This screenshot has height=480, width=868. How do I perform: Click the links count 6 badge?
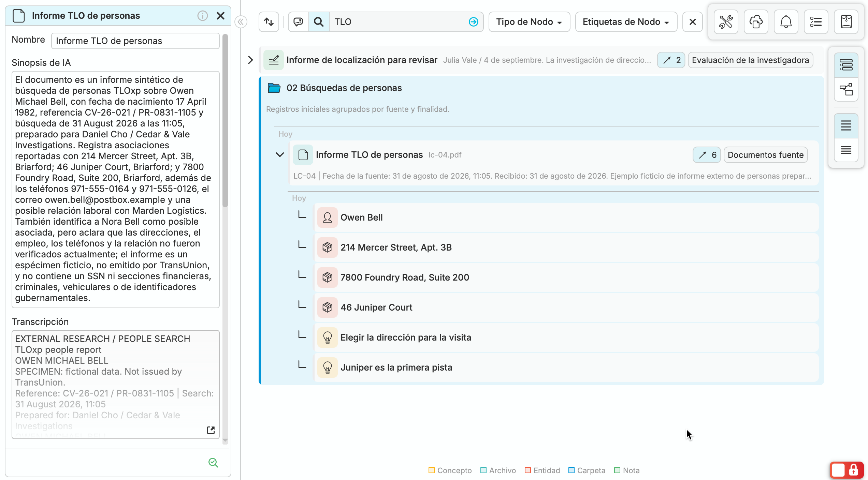tap(707, 155)
